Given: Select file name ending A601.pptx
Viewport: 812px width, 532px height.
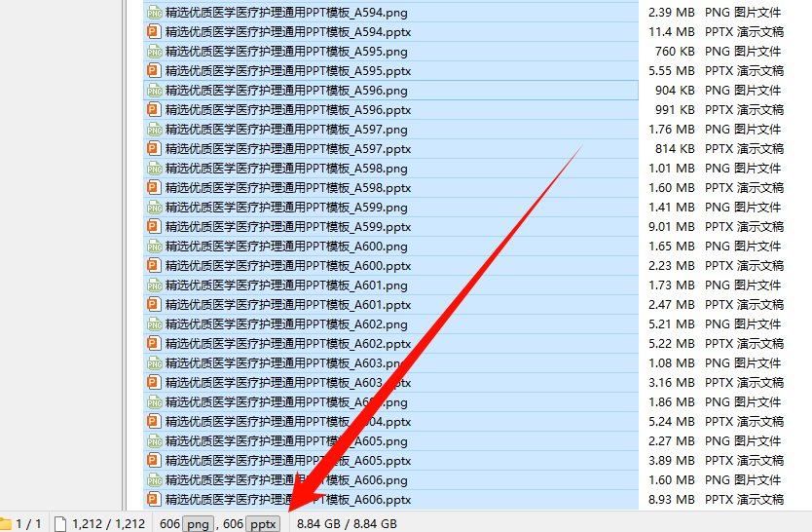Looking at the screenshot, I should 288,305.
